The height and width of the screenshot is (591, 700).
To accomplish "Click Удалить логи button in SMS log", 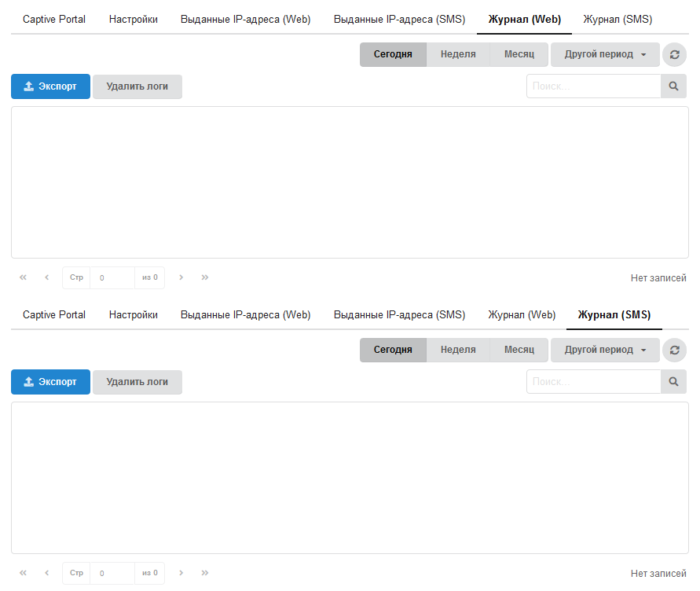I will pos(137,382).
